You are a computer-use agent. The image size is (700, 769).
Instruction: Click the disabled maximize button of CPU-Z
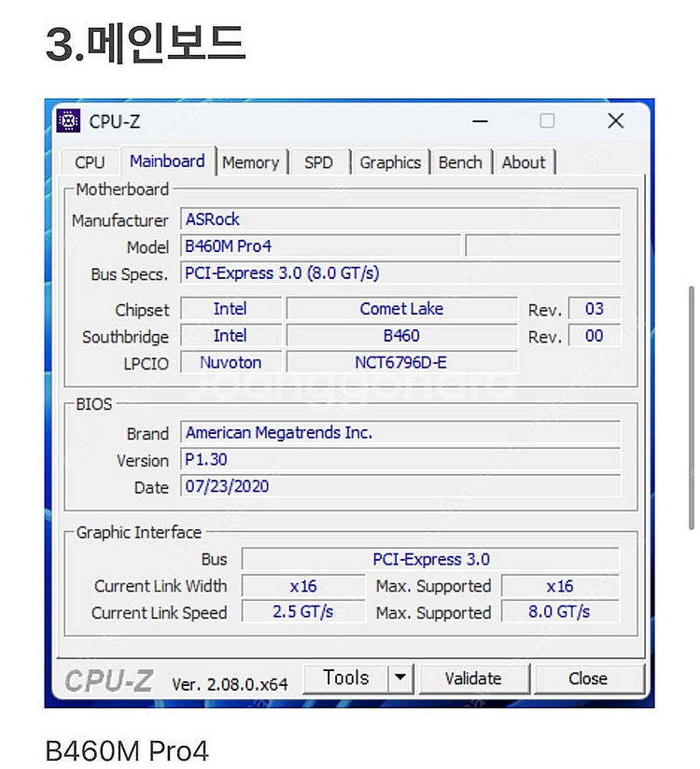(547, 120)
